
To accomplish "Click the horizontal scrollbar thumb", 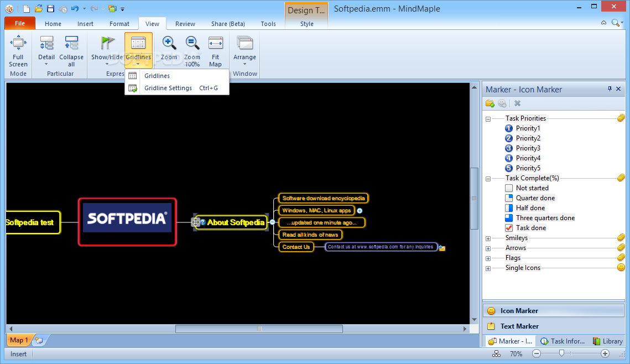I will pos(259,329).
